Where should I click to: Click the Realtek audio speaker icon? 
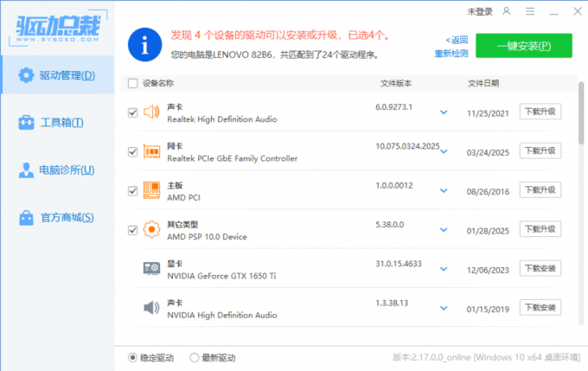(x=151, y=112)
